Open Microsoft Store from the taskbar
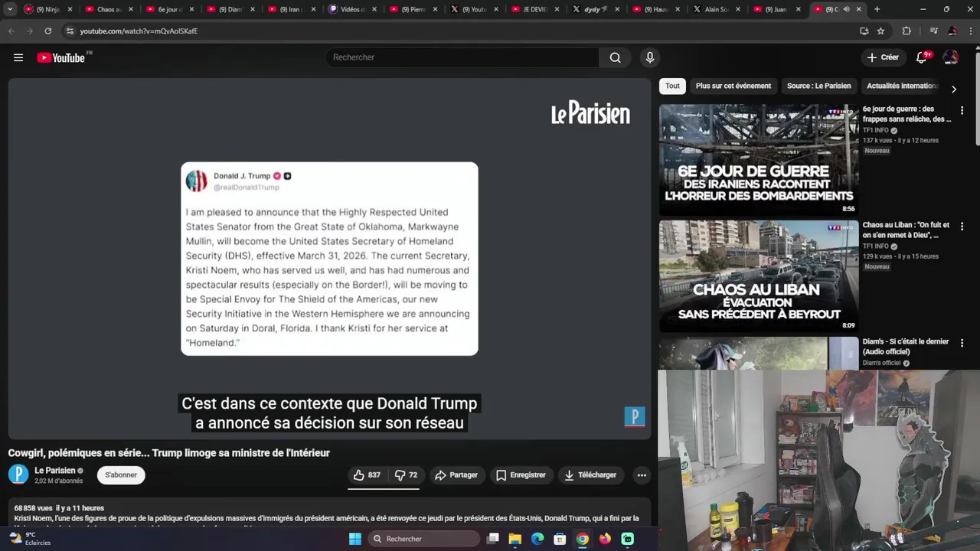Image resolution: width=980 pixels, height=551 pixels. 560,539
